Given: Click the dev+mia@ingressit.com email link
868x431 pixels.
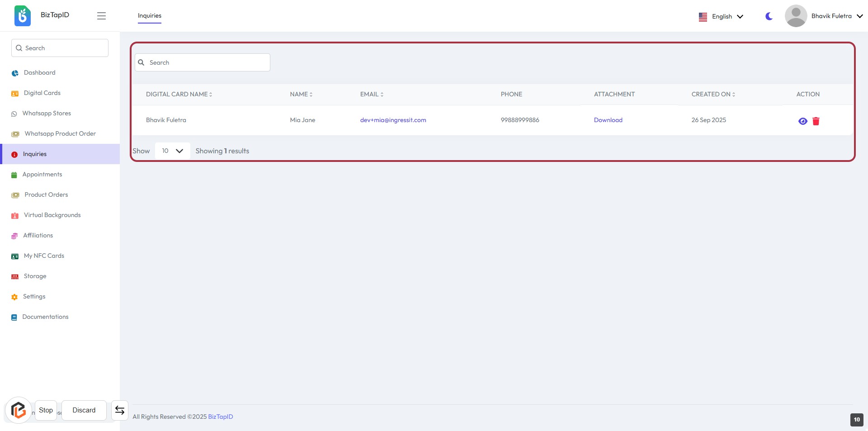Looking at the screenshot, I should (x=393, y=120).
